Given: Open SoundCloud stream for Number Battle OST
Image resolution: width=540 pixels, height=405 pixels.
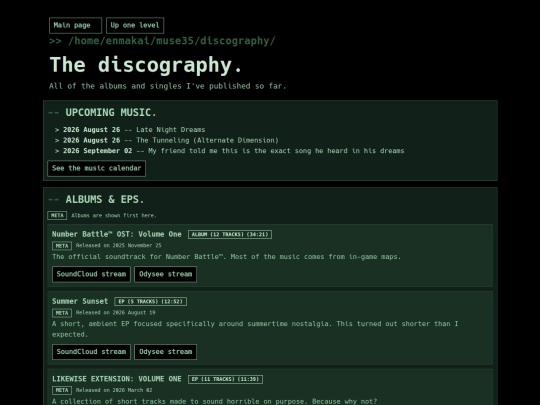Looking at the screenshot, I should pyautogui.click(x=91, y=274).
